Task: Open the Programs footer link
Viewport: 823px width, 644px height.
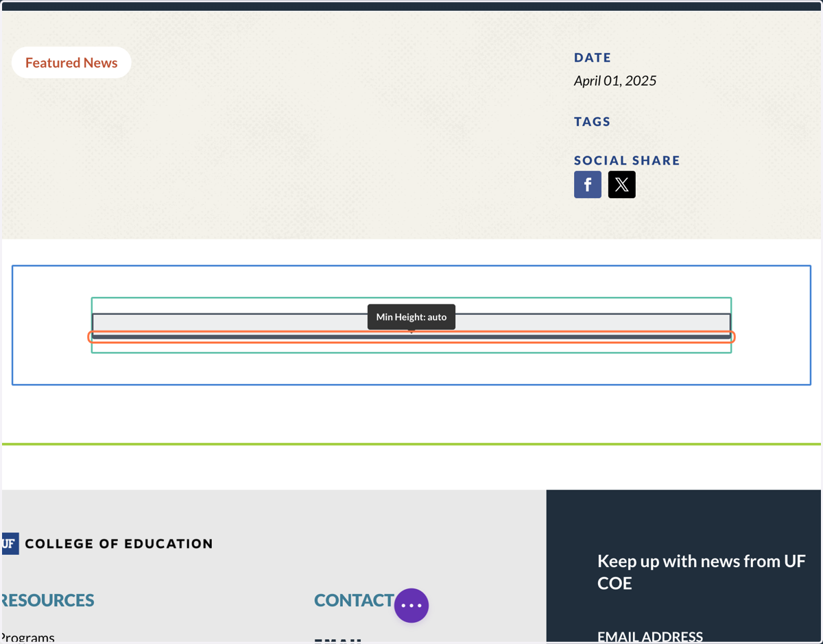Action: pos(27,637)
